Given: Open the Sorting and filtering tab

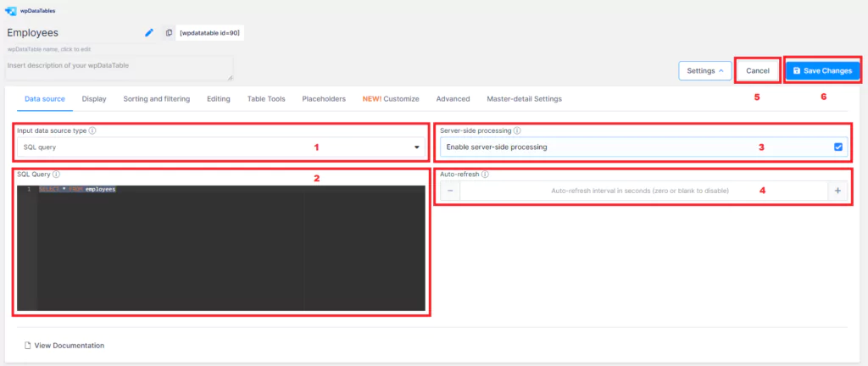Looking at the screenshot, I should pyautogui.click(x=157, y=99).
